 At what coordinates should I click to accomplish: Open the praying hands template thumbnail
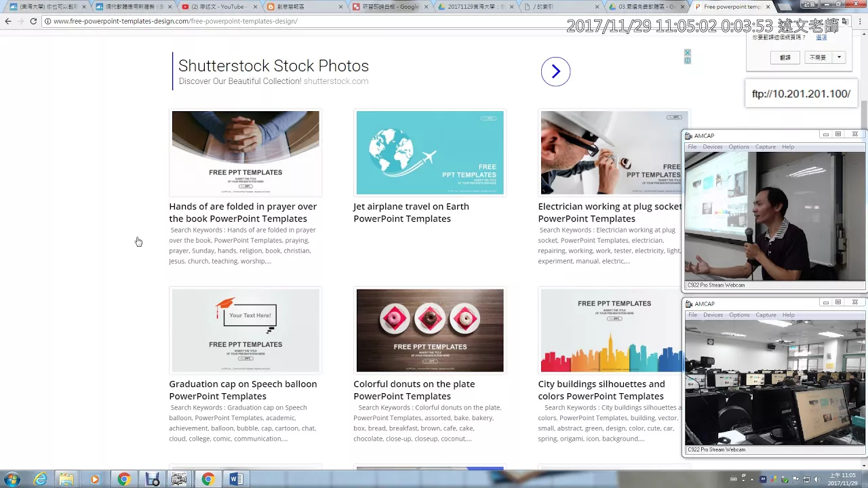pyautogui.click(x=245, y=153)
